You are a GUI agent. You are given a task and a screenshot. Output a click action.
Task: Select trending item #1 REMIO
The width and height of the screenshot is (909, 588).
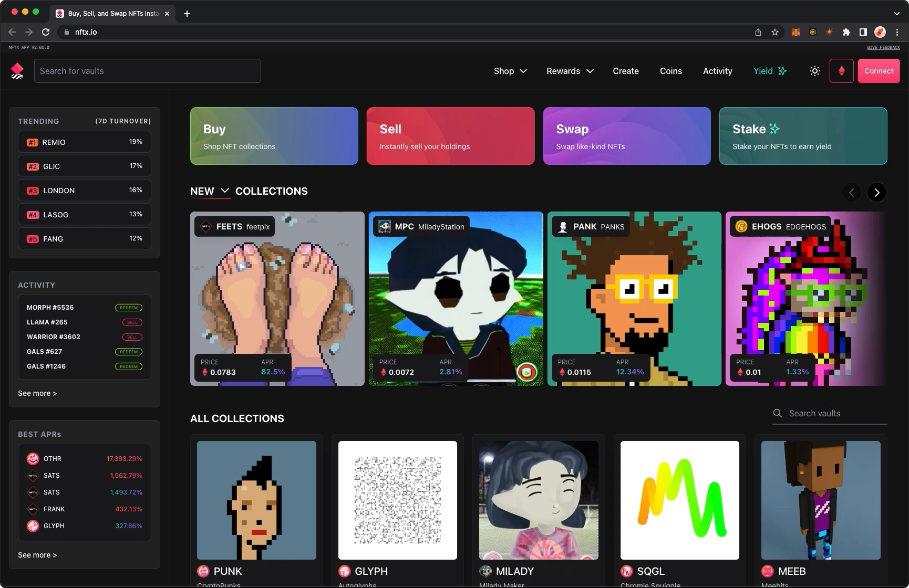(x=85, y=142)
